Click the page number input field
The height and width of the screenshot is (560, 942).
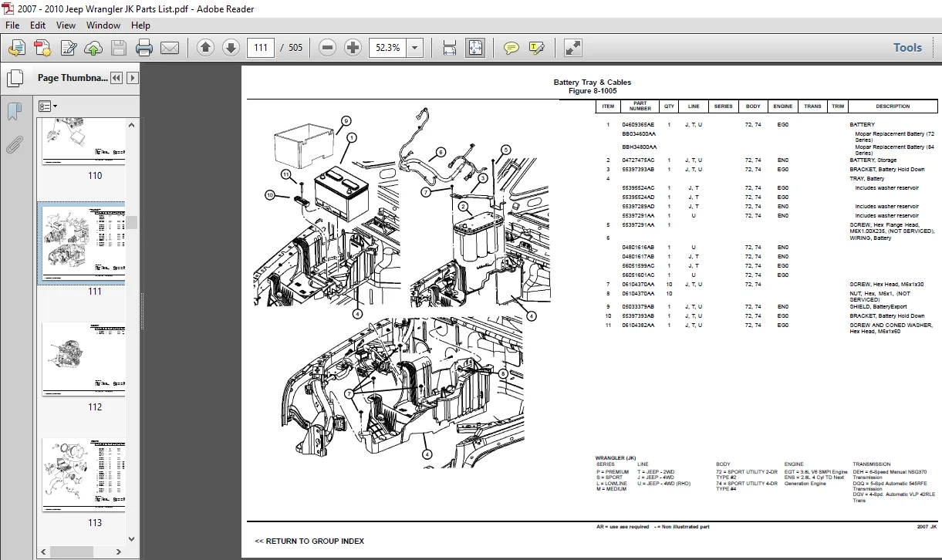[261, 48]
